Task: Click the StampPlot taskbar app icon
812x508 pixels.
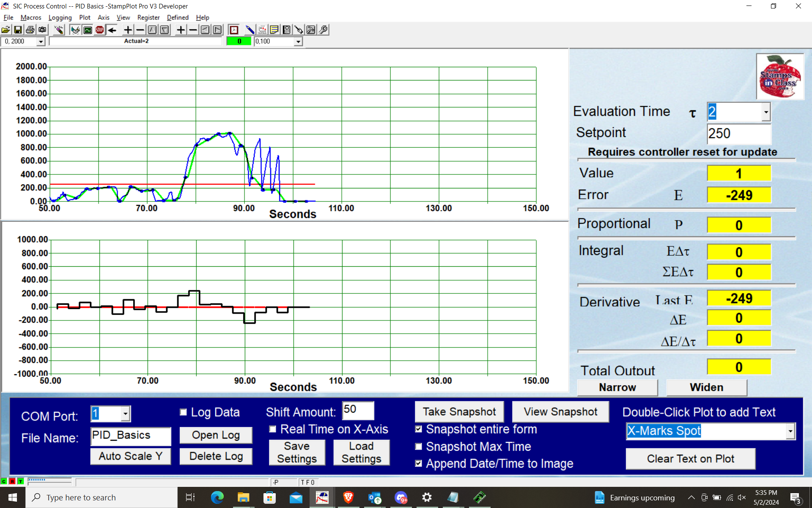Action: click(x=322, y=497)
